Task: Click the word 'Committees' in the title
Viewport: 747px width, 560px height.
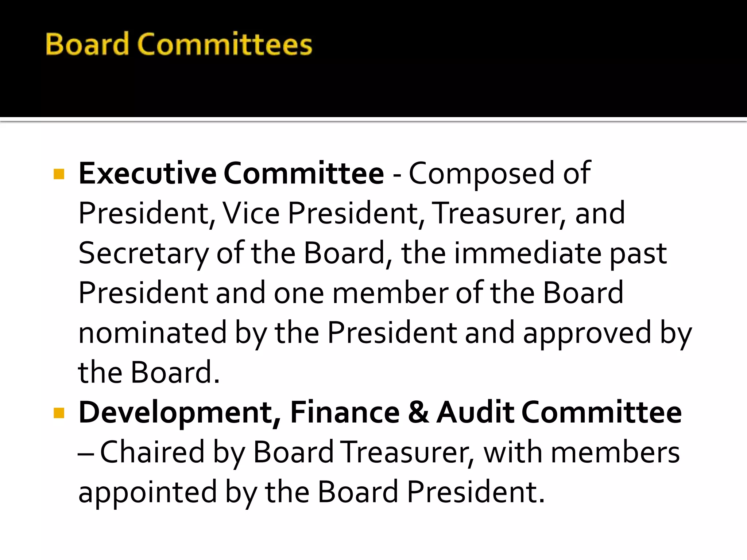Action: tap(225, 44)
